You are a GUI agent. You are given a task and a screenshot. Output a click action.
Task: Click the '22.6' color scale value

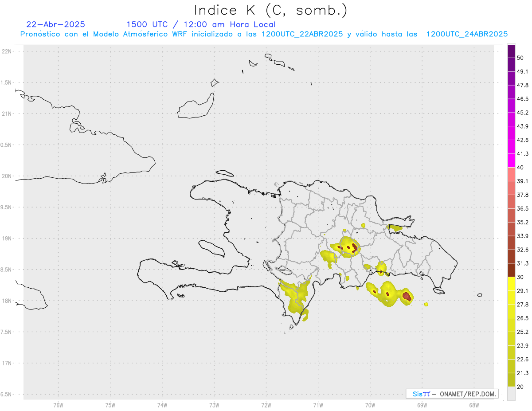(523, 360)
